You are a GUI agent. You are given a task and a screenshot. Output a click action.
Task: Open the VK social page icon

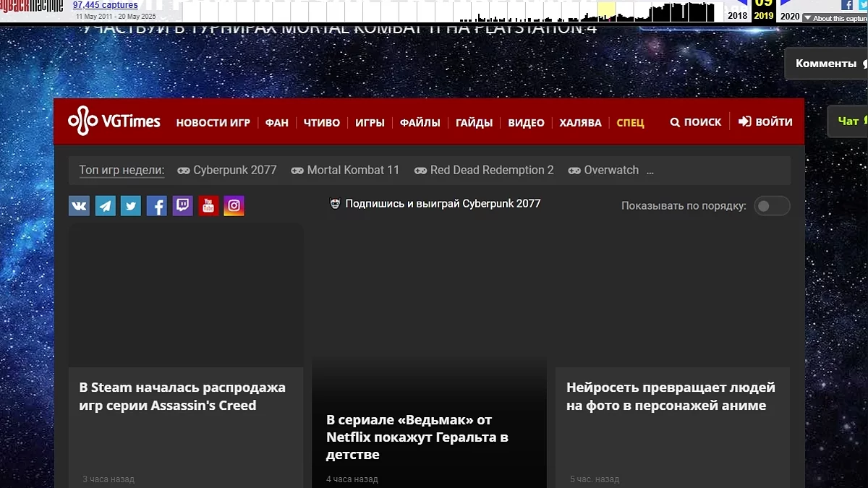point(79,206)
